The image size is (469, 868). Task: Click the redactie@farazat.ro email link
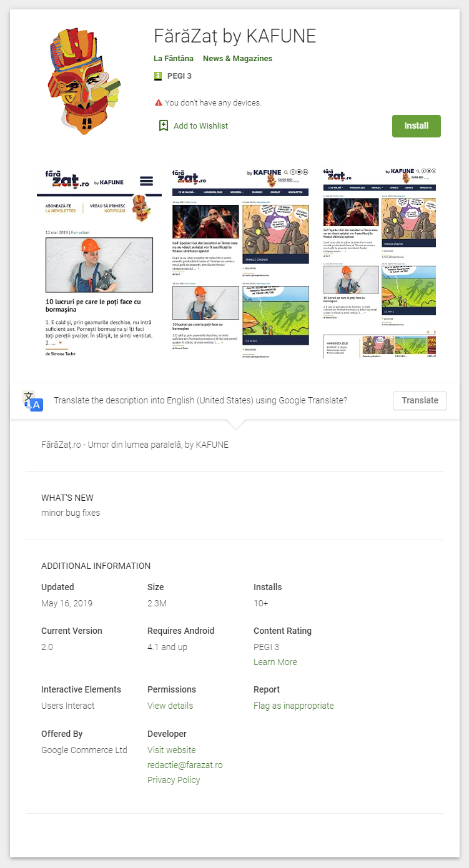coord(185,765)
